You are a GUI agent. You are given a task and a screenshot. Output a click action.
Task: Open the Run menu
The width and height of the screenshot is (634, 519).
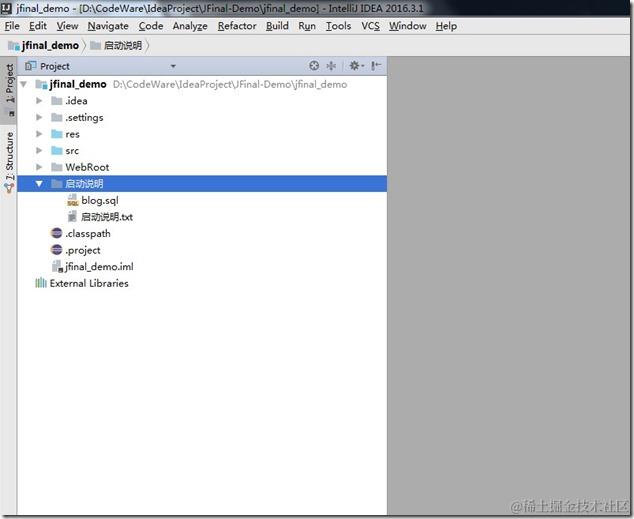(x=307, y=26)
